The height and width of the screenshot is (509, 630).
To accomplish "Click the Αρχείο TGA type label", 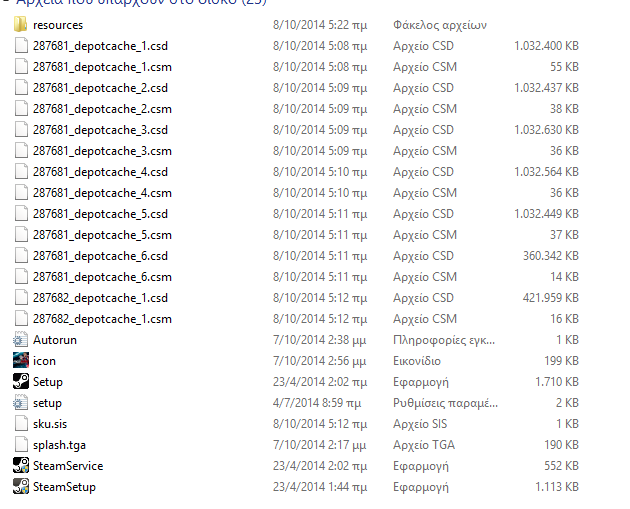I will pyautogui.click(x=424, y=445).
